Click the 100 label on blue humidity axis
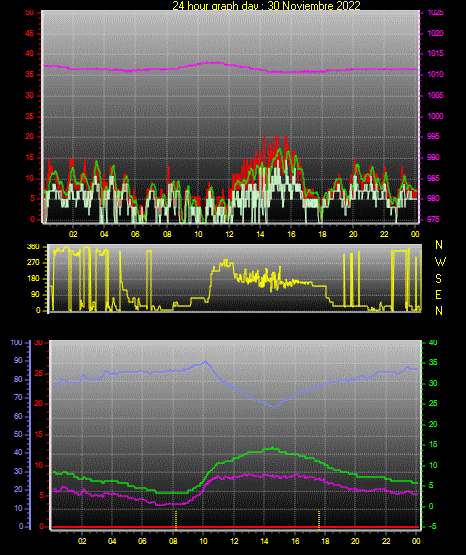Viewport: 466px width, 555px height. coord(17,342)
